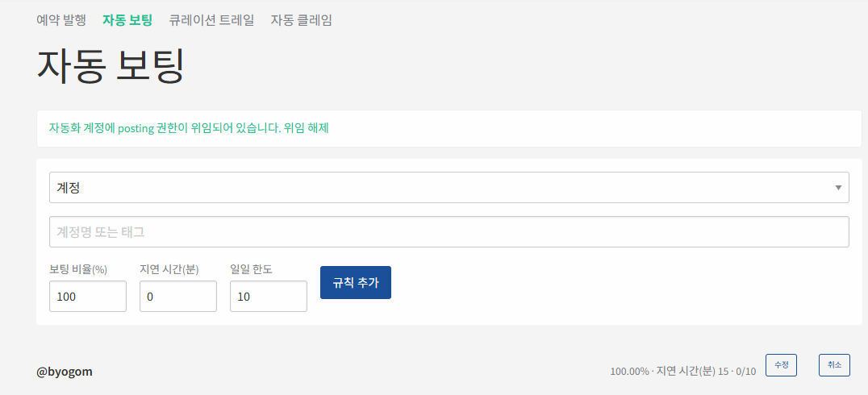Image resolution: width=868 pixels, height=395 pixels.
Task: Switch to the 큐레이션 트레일 tab
Action: 211,20
